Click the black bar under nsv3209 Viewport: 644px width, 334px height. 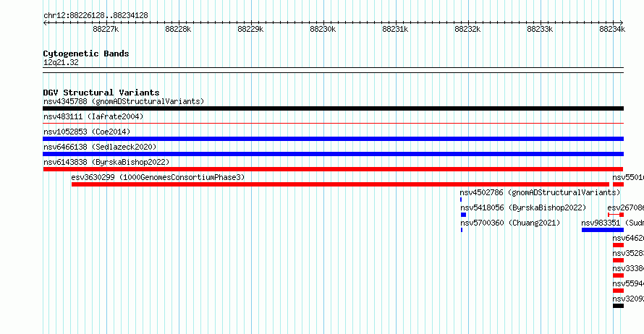[x=618, y=306]
